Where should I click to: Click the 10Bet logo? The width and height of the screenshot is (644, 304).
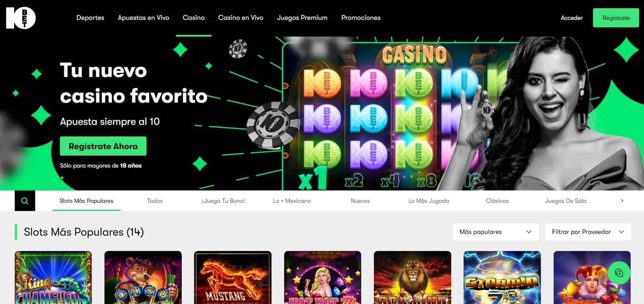[x=21, y=18]
